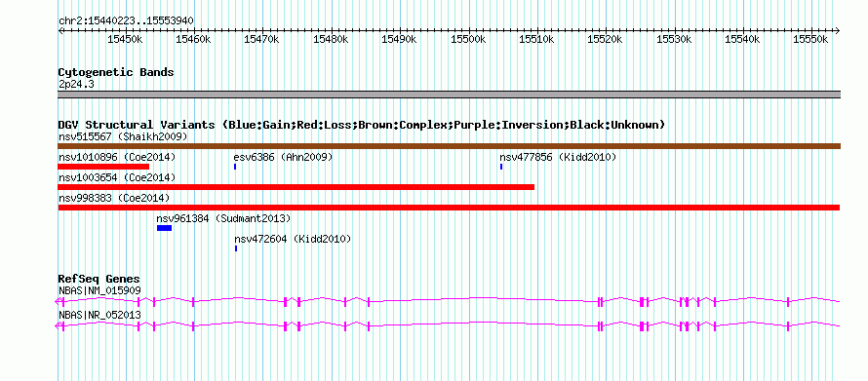Click the Cytogenetic Bands track title
The width and height of the screenshot is (868, 381).
coord(116,72)
